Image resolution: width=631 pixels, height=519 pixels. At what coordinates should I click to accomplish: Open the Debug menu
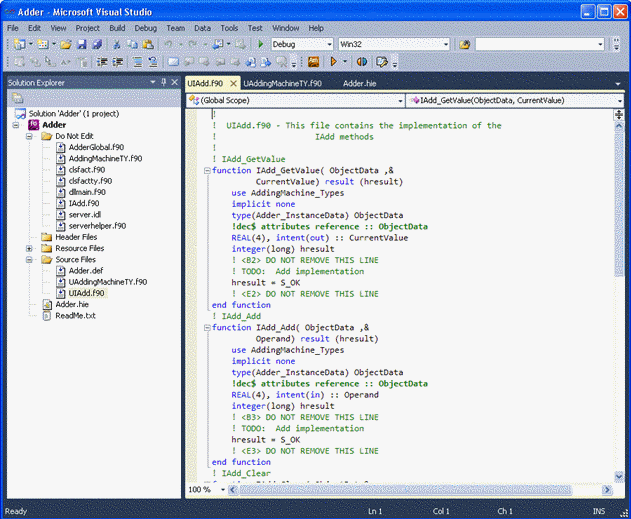tap(146, 28)
